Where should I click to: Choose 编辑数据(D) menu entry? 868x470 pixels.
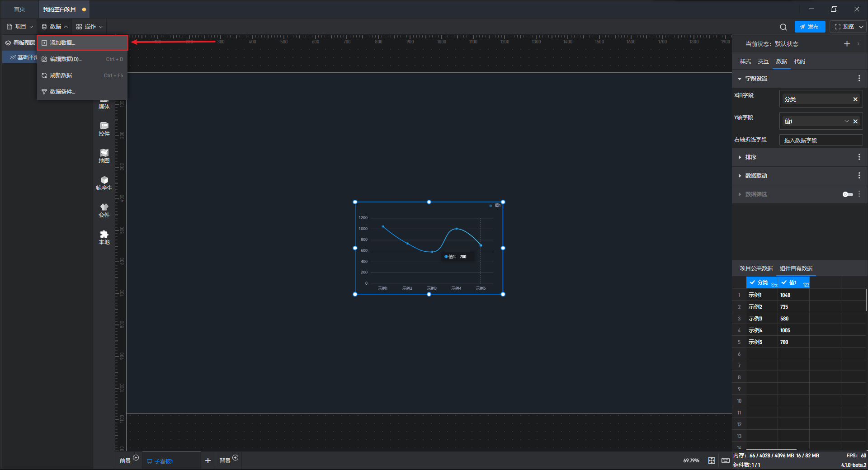[x=82, y=59]
